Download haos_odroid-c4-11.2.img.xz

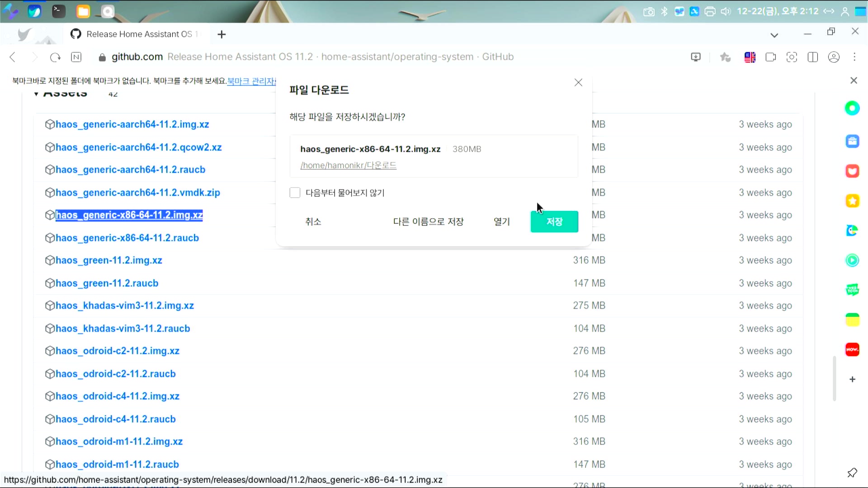[117, 396]
